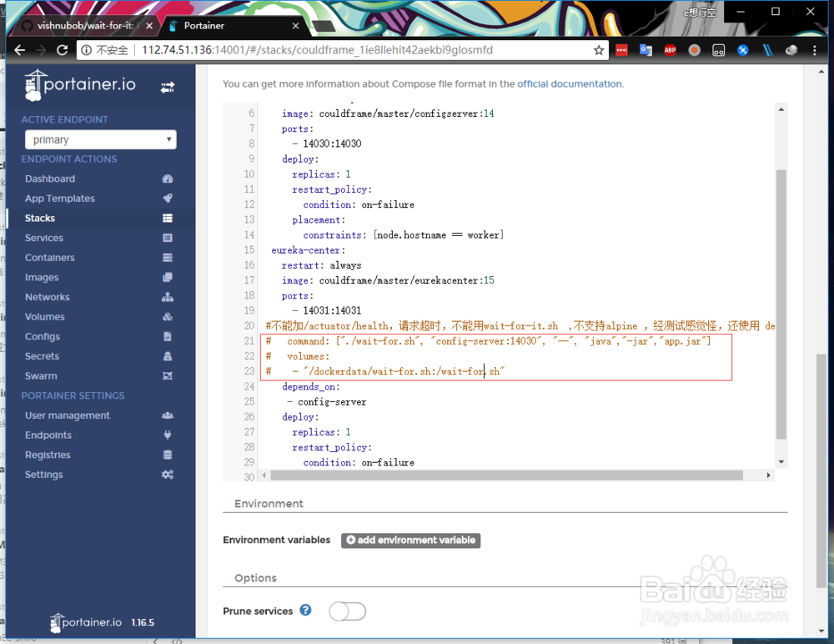This screenshot has height=644, width=834.
Task: Click the browser address bar URL
Action: [x=318, y=50]
